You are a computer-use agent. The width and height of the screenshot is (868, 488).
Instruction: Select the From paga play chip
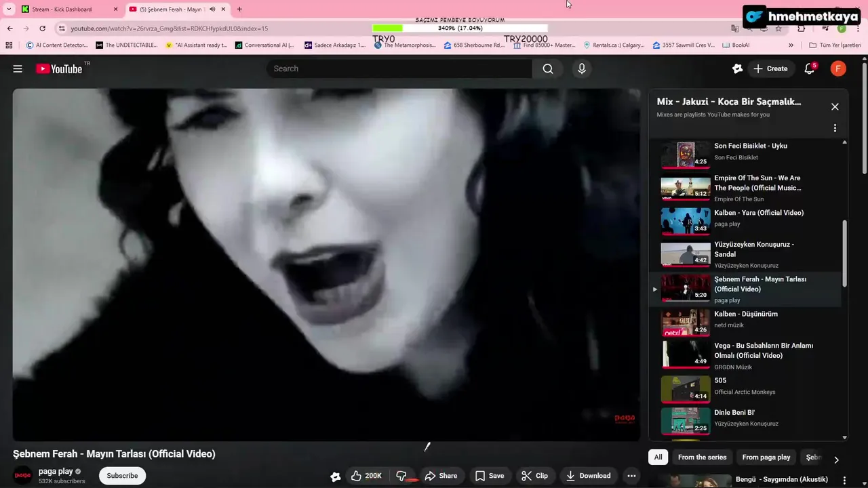pos(766,457)
